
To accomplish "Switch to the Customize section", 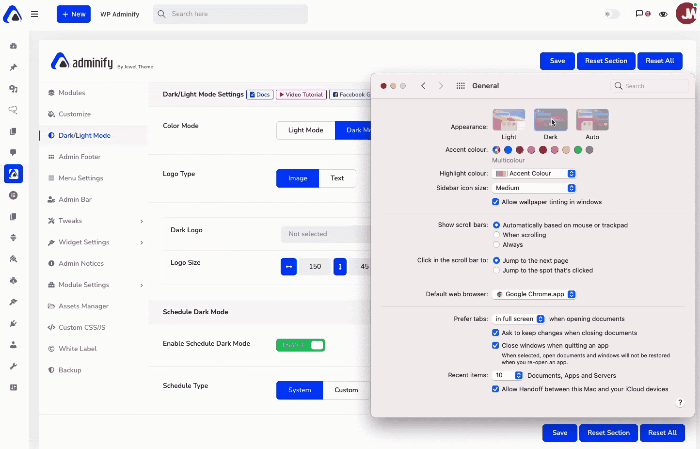I will click(x=74, y=114).
